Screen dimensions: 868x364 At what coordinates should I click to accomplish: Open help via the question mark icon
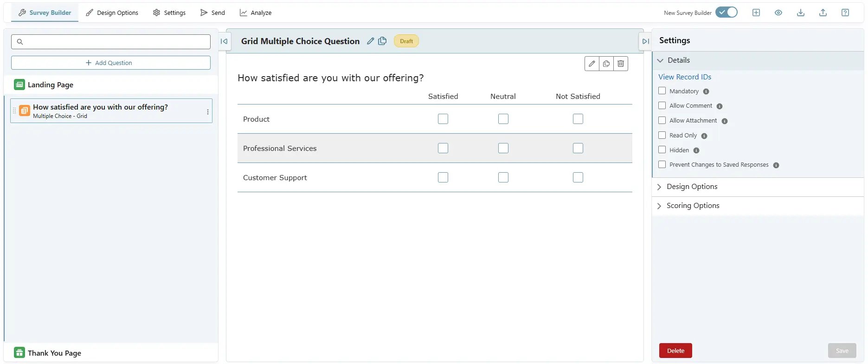coord(845,13)
